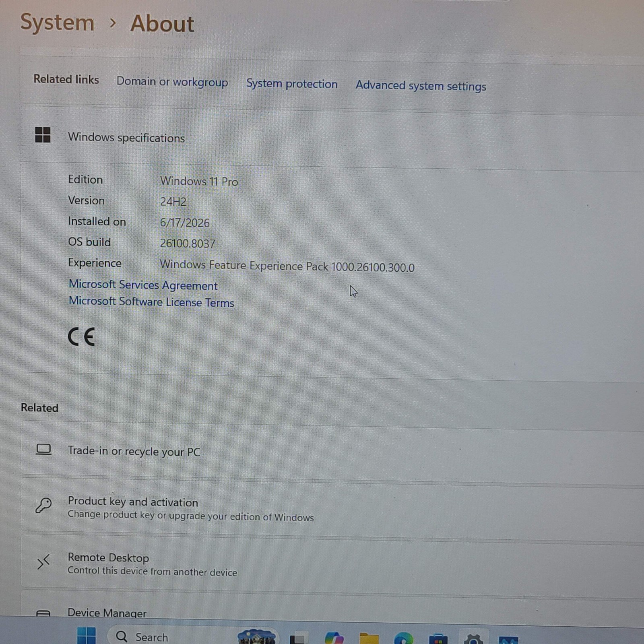The image size is (644, 644).
Task: Click the Remote Desktop arrows icon
Action: [43, 561]
